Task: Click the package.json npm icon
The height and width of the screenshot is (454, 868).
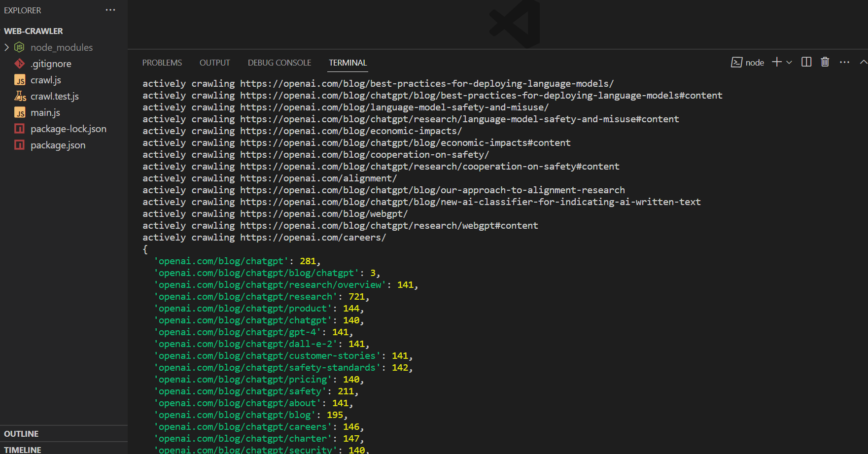Action: point(19,145)
